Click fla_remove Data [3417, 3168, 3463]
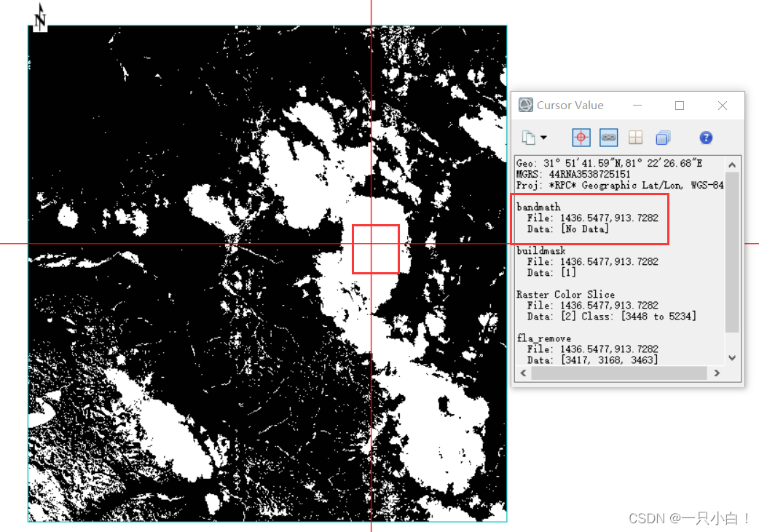Image resolution: width=759 pixels, height=532 pixels. (x=592, y=360)
